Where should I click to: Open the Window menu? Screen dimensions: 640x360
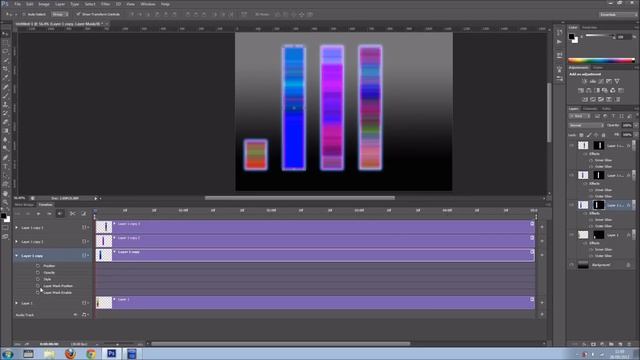[148, 4]
